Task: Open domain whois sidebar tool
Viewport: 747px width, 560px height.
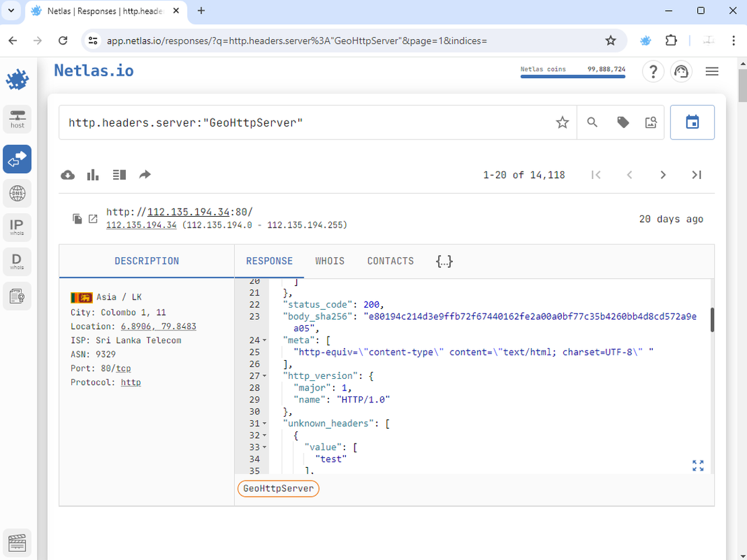Action: point(17,260)
